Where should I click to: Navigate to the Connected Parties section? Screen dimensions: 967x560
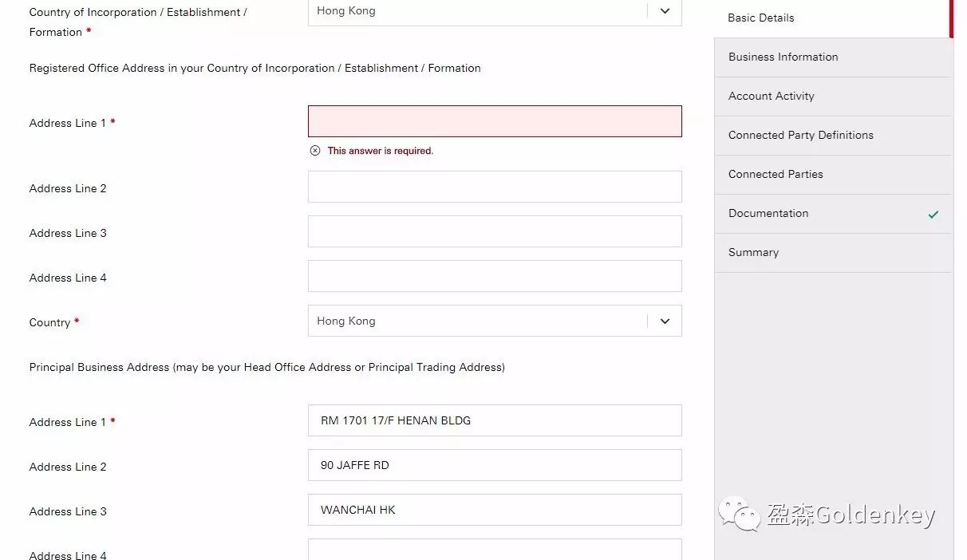click(x=776, y=174)
